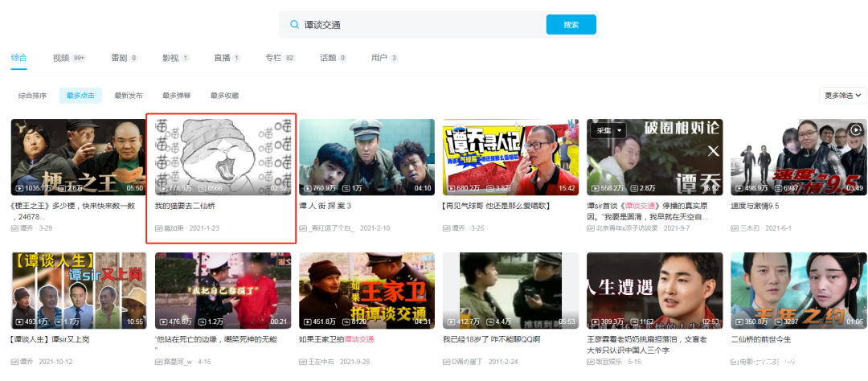Open the 采集 dropdown on 破圈相对论 thumbnail
Screen dimensions: 868x381
coord(608,131)
